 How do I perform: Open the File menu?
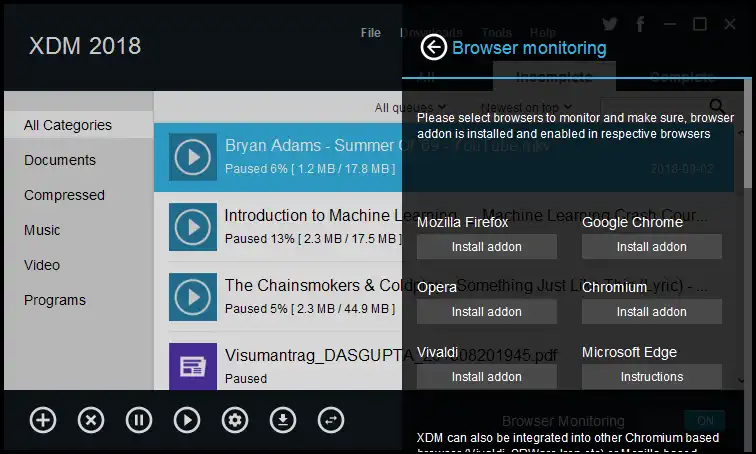370,33
